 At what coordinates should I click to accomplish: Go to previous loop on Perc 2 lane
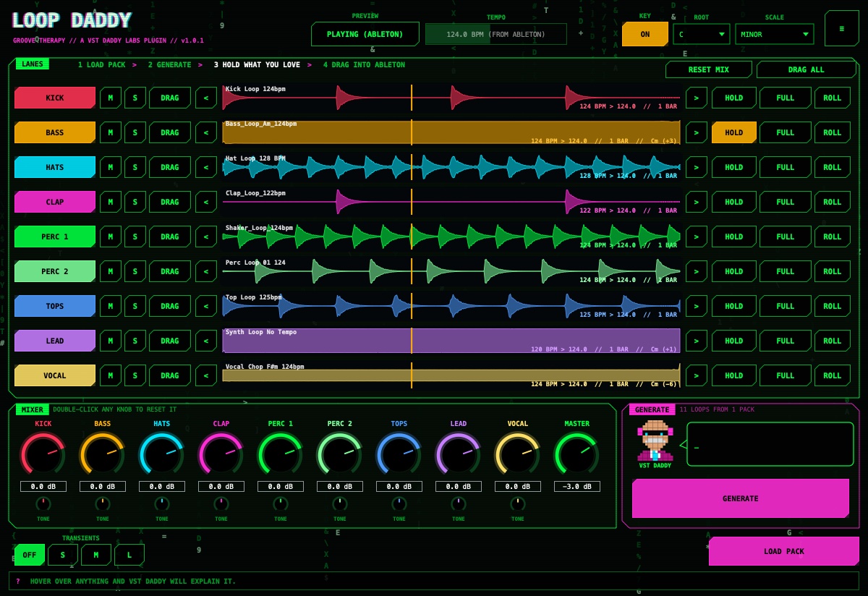click(x=206, y=271)
